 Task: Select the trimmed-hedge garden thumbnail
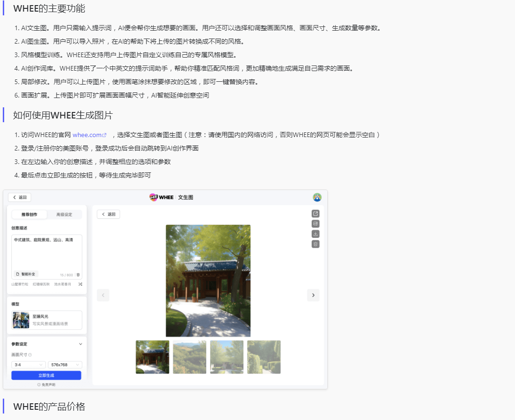(x=264, y=357)
